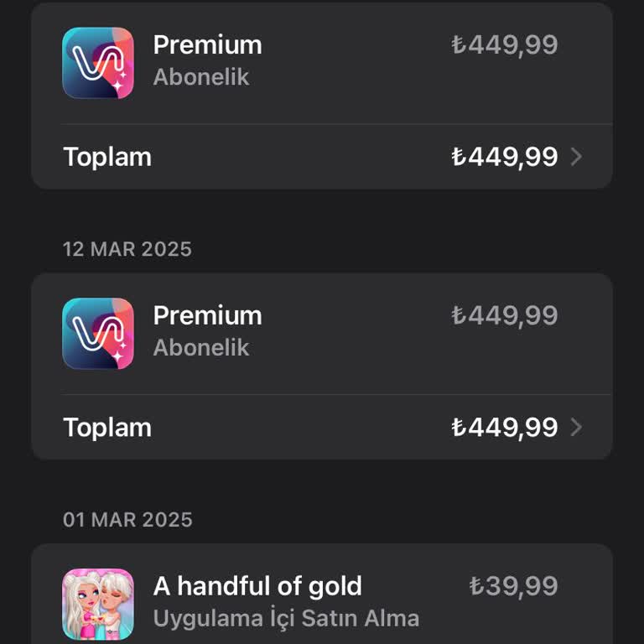Viewport: 644px width, 644px height.
Task: Select the Premium title under 12 MAR 2025
Action: (x=207, y=316)
